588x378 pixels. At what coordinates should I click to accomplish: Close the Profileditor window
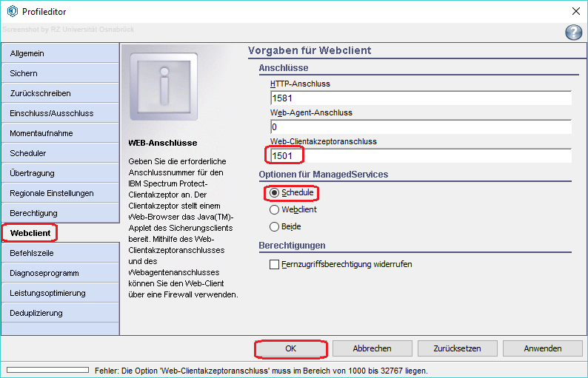click(x=575, y=10)
